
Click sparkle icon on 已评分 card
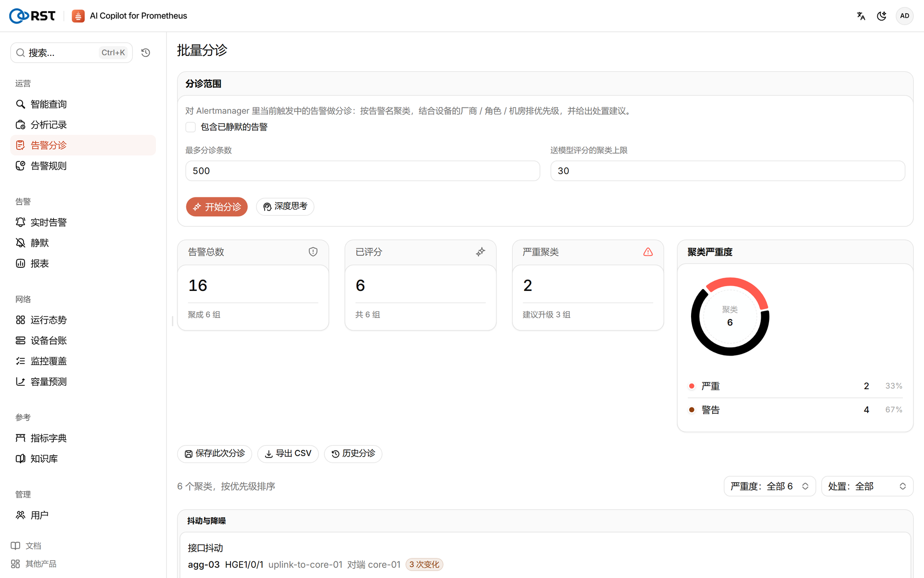point(480,252)
